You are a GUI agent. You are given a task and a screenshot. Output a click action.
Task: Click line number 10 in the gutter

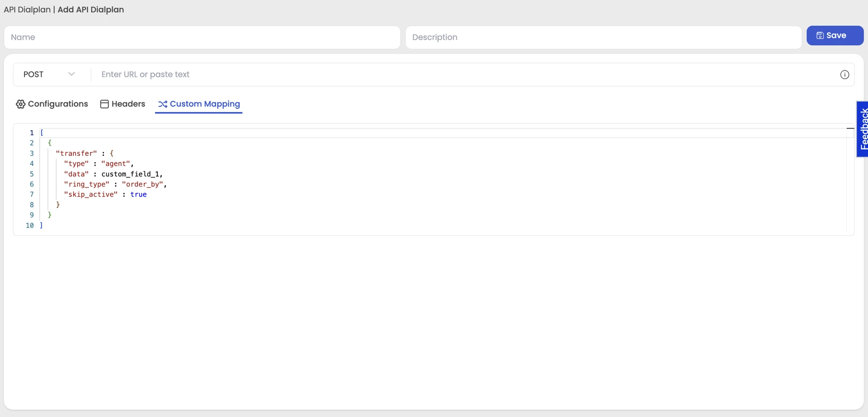tap(30, 225)
